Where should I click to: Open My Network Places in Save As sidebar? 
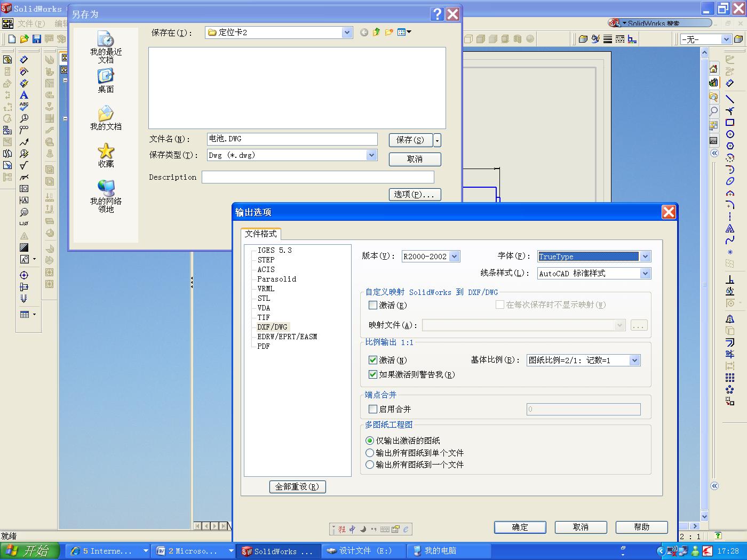[106, 196]
